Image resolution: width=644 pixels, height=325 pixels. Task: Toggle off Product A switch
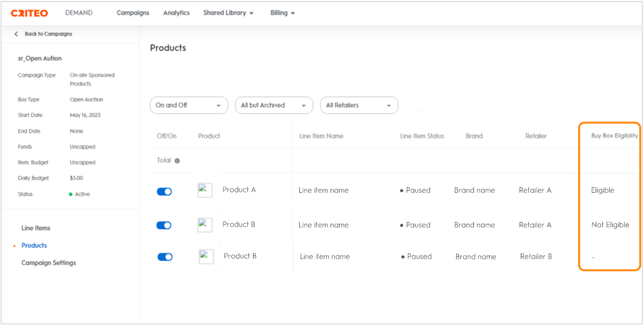tap(164, 191)
